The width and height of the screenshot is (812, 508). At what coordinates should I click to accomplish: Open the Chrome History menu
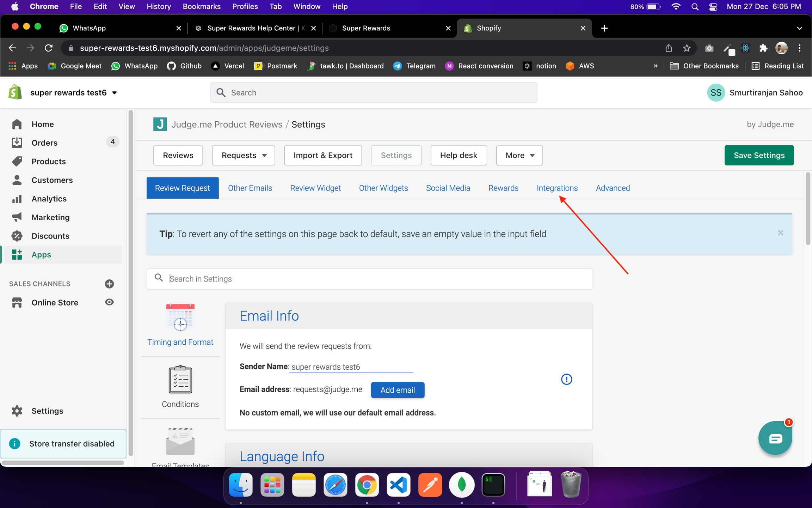[159, 6]
